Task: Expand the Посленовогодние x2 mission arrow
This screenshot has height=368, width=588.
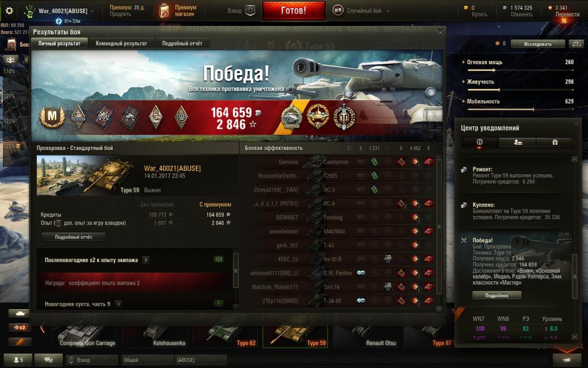Action: pos(146,260)
